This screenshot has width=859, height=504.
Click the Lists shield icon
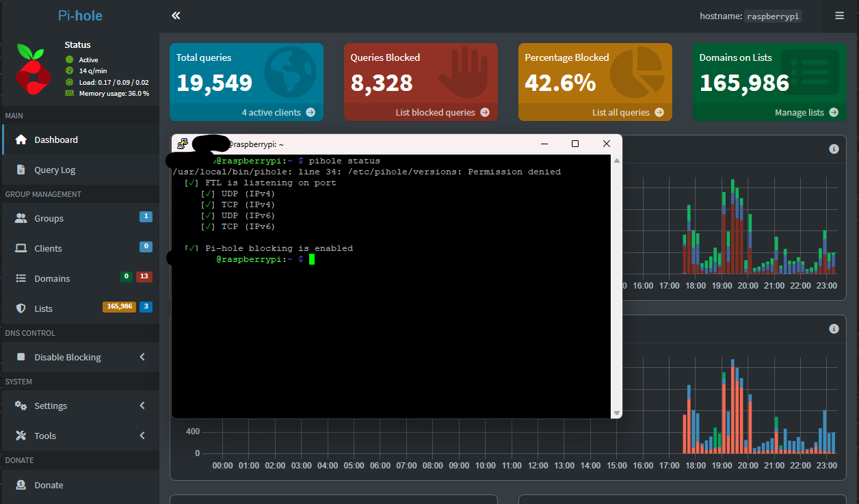click(21, 308)
